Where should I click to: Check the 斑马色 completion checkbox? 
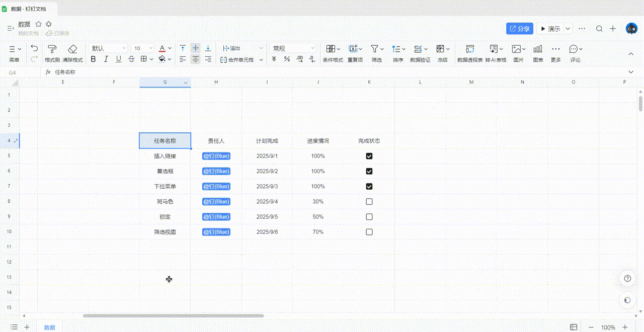[369, 202]
